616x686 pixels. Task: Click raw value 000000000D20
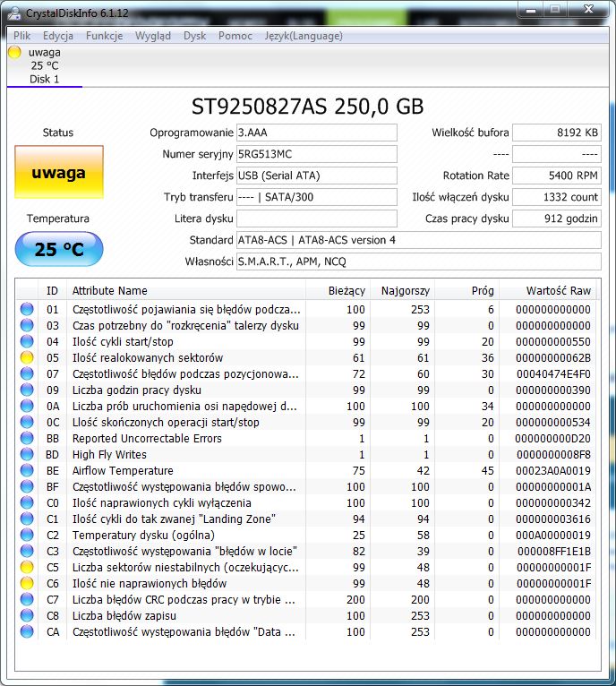[x=553, y=438]
